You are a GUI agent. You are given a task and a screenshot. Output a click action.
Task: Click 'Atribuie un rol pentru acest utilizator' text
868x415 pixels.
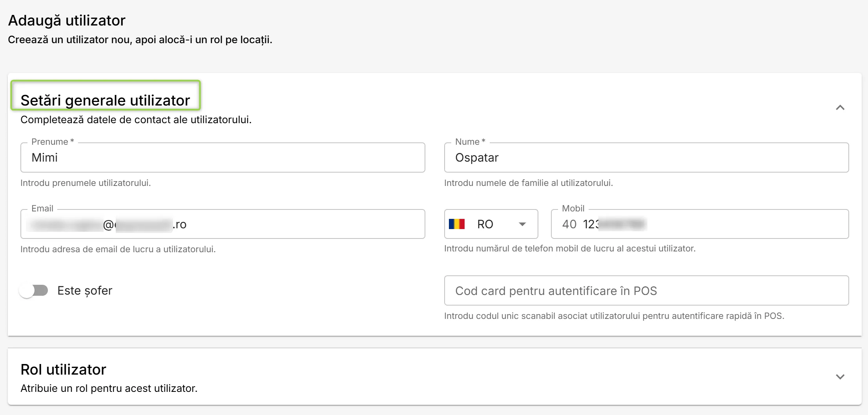[x=109, y=388]
